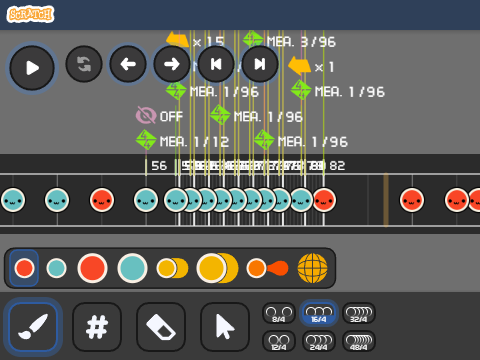Set note division to 48/4
Viewport: 480px width, 360px height.
[359, 341]
